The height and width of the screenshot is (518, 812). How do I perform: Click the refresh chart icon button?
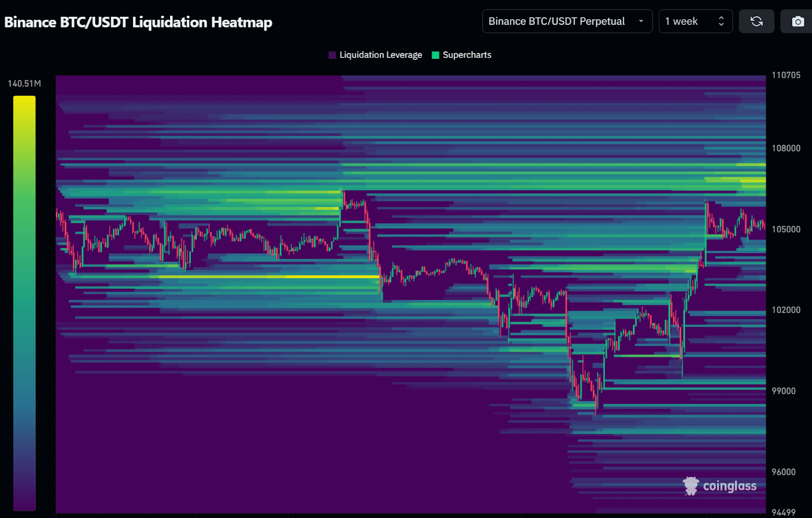pos(756,21)
